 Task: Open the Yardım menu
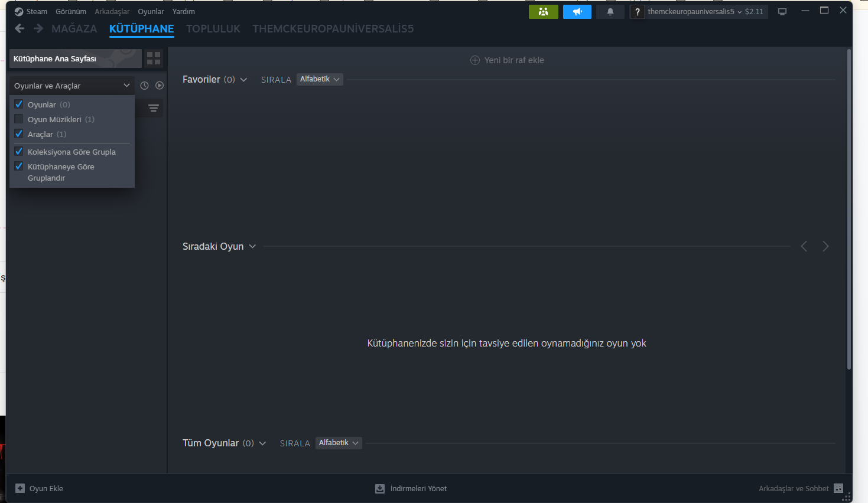pyautogui.click(x=184, y=12)
